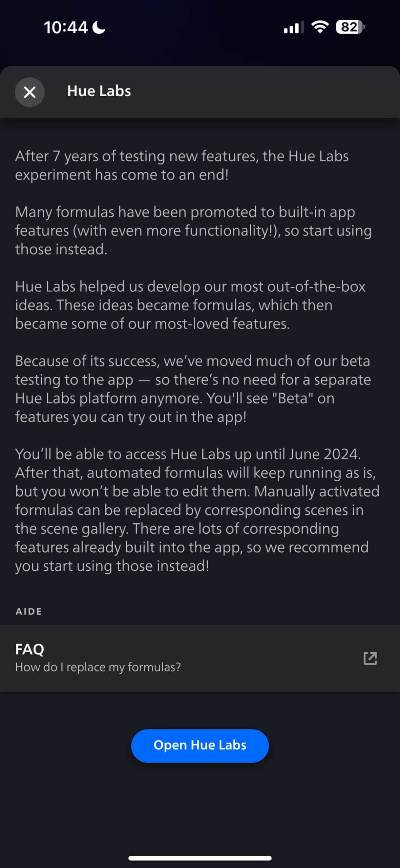Tap the AIDE section header
Image resolution: width=400 pixels, height=868 pixels.
point(29,611)
